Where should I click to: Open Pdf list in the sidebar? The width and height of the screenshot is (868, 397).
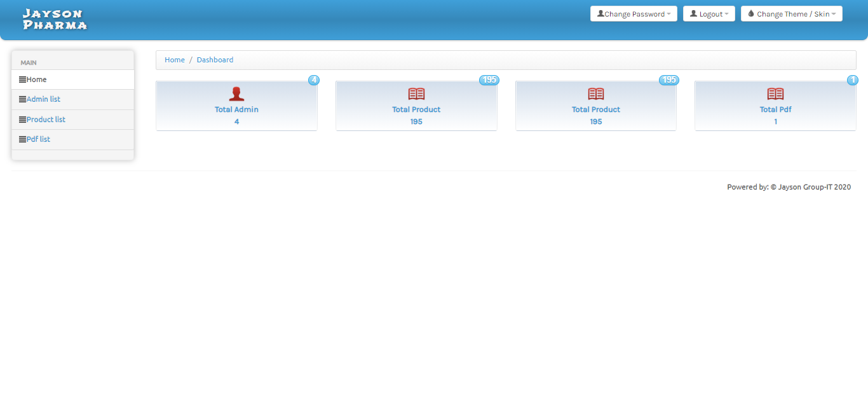[72, 139]
